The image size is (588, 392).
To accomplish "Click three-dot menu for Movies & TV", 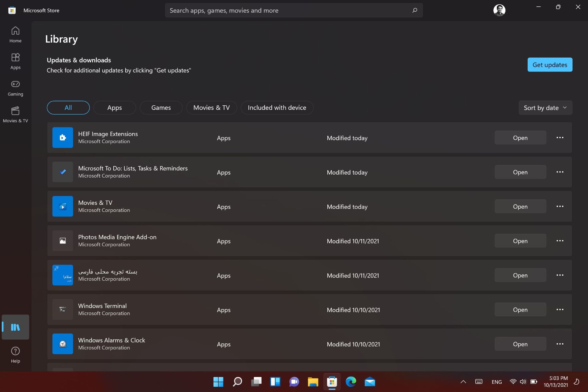I will [x=560, y=206].
